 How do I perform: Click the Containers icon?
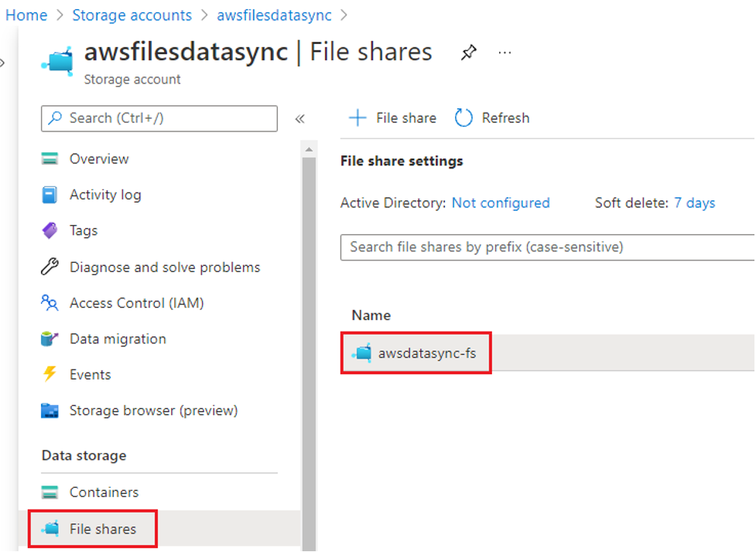(x=50, y=492)
